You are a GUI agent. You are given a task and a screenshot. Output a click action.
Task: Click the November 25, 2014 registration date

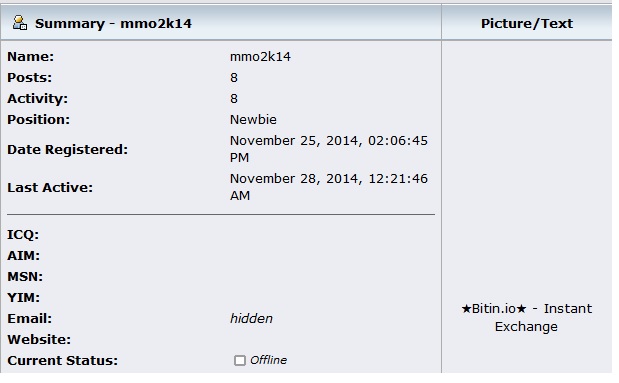tap(328, 149)
